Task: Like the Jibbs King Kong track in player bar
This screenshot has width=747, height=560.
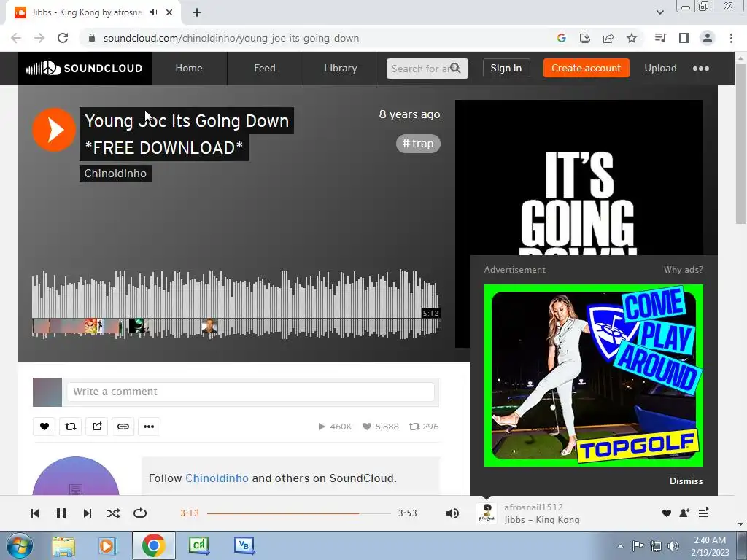Action: point(667,513)
